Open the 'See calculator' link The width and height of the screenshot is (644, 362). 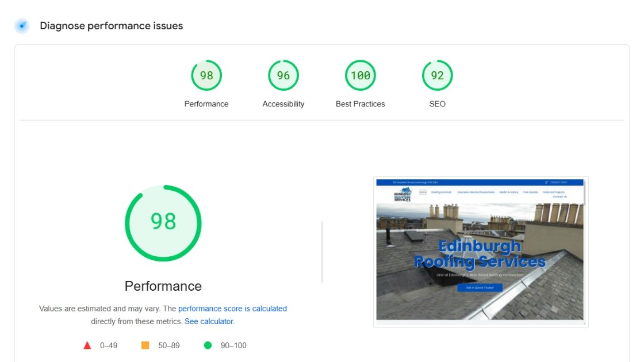pos(209,321)
